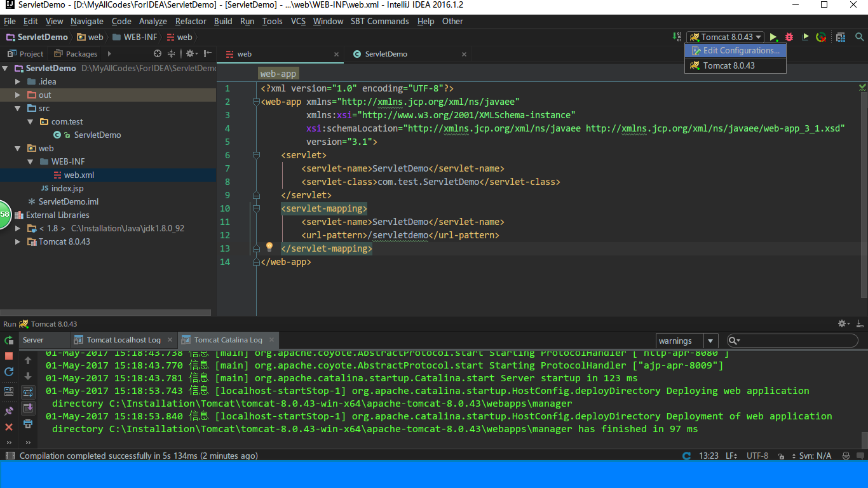
Task: Open Project panel settings gear dropdown
Action: 192,54
